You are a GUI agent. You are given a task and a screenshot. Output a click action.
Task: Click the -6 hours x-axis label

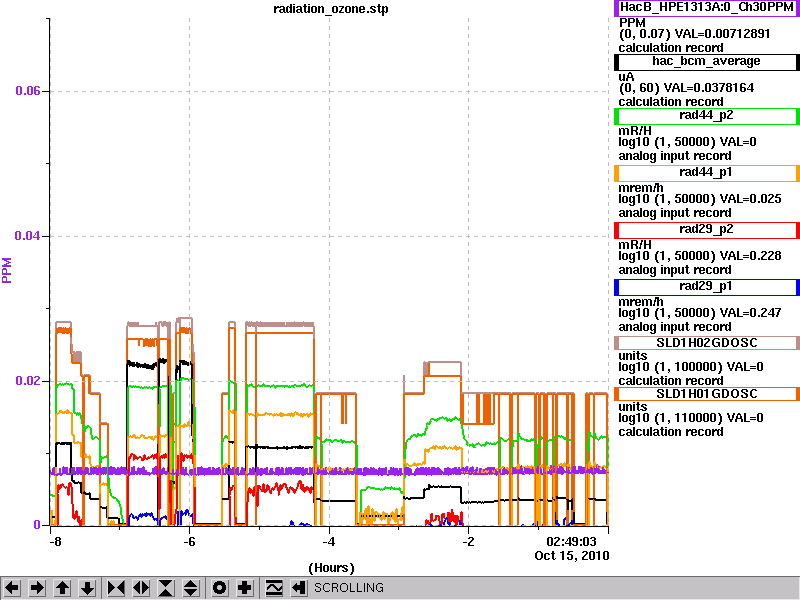[189, 541]
